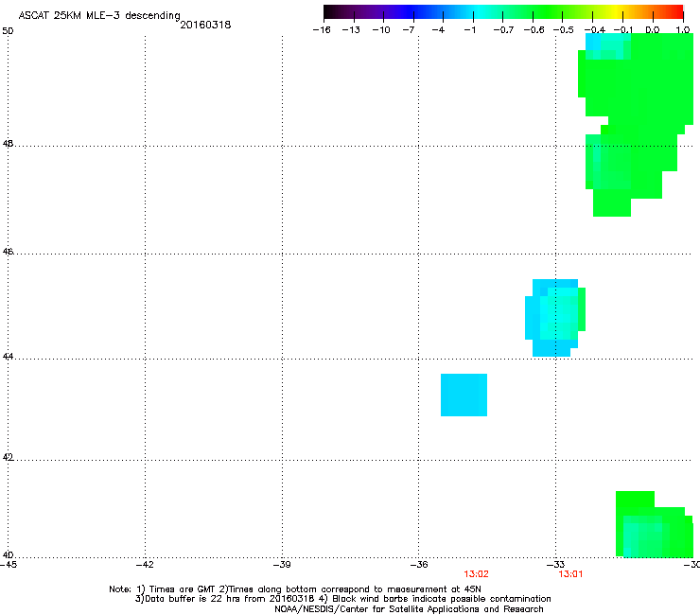Click the note line starting 'Note: 1) Times are GMT'

pos(295,589)
